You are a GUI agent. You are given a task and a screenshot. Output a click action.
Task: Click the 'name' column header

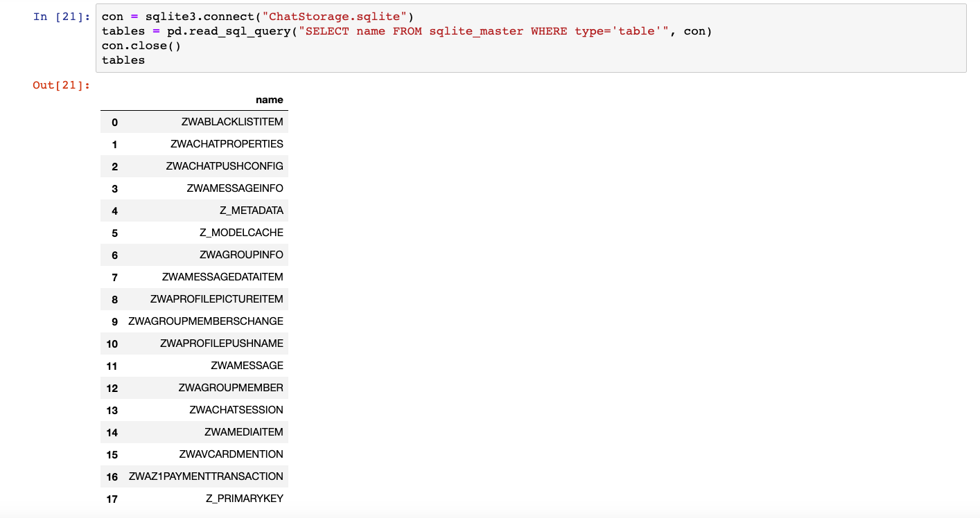point(270,100)
